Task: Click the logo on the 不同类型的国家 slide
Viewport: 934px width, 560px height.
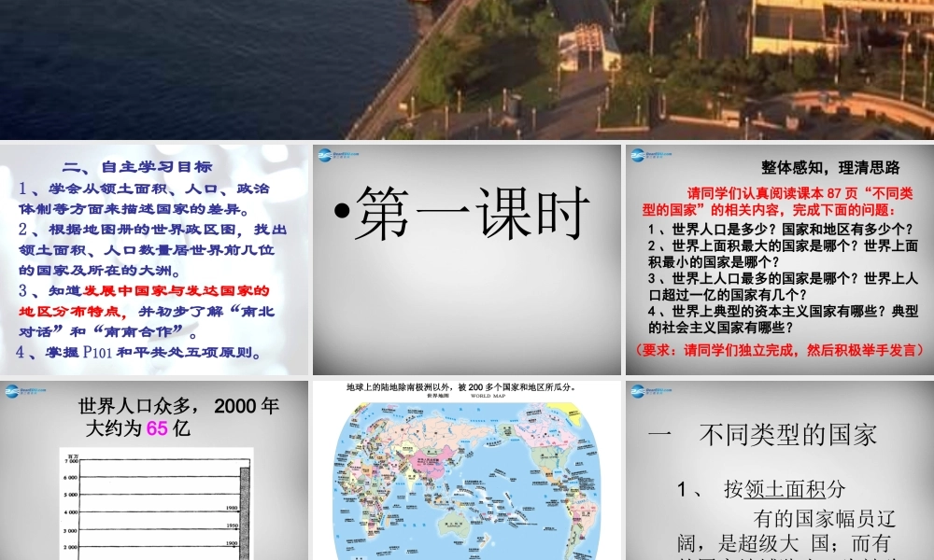Action: pyautogui.click(x=651, y=391)
